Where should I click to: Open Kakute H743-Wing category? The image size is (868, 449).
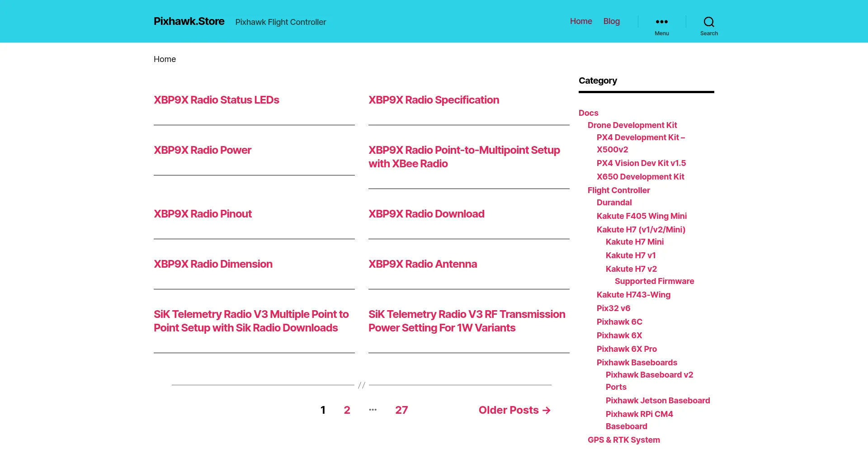[x=633, y=295]
